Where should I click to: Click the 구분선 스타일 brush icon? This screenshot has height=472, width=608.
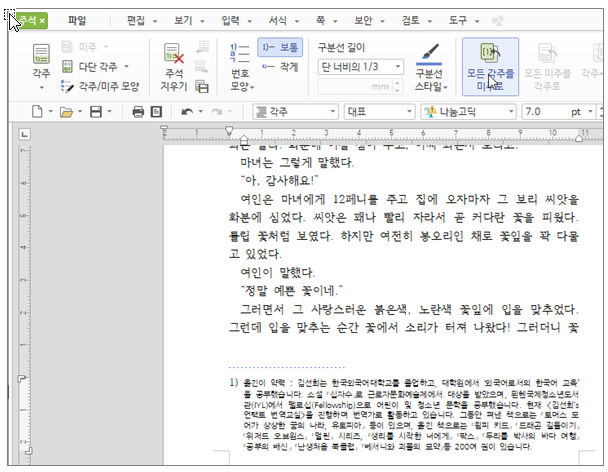pyautogui.click(x=430, y=53)
